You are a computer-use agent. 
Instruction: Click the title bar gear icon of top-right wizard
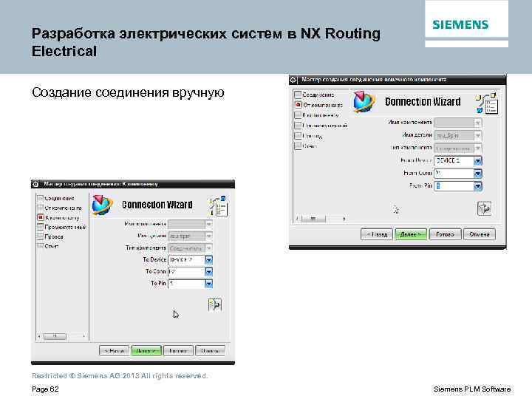pyautogui.click(x=293, y=80)
